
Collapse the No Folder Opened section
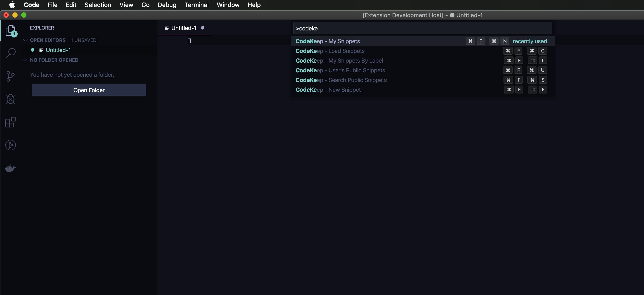pos(25,60)
